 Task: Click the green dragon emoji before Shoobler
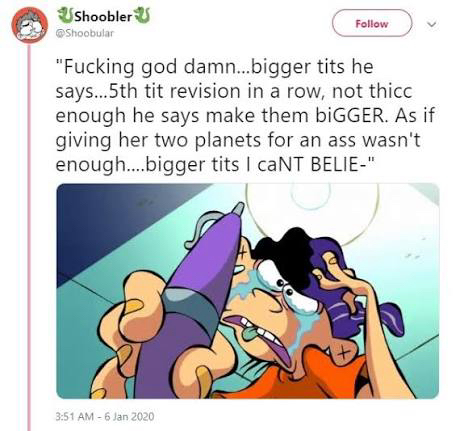click(64, 15)
